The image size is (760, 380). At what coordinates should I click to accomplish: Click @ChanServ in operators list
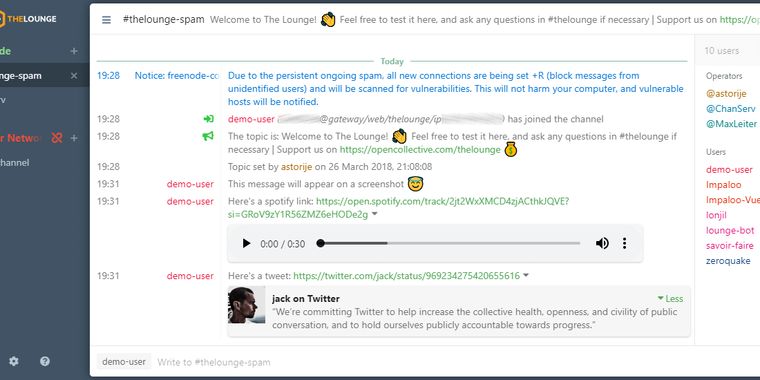pyautogui.click(x=730, y=109)
